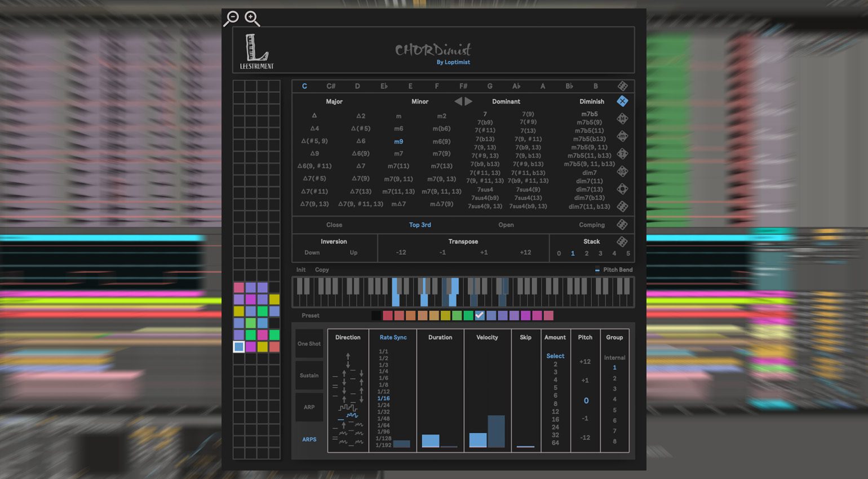868x479 pixels.
Task: Select root note F#
Action: click(463, 86)
